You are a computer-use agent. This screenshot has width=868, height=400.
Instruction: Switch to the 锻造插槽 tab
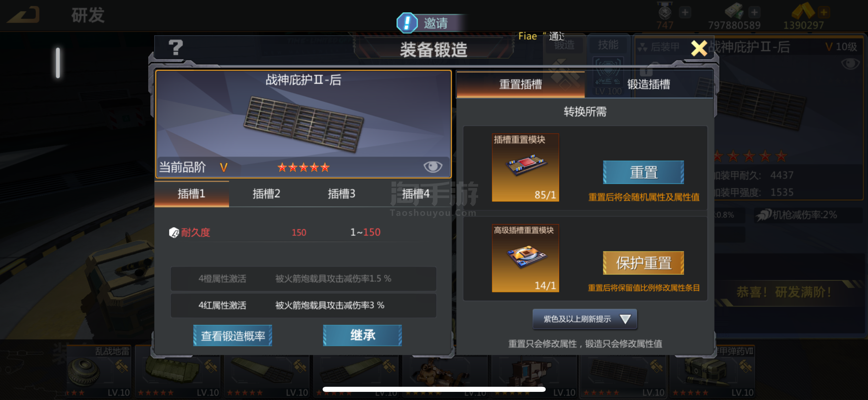(x=648, y=84)
